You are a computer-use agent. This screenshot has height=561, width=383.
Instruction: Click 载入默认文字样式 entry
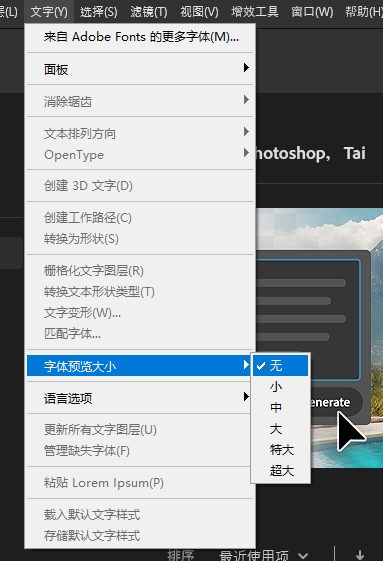(x=140, y=514)
